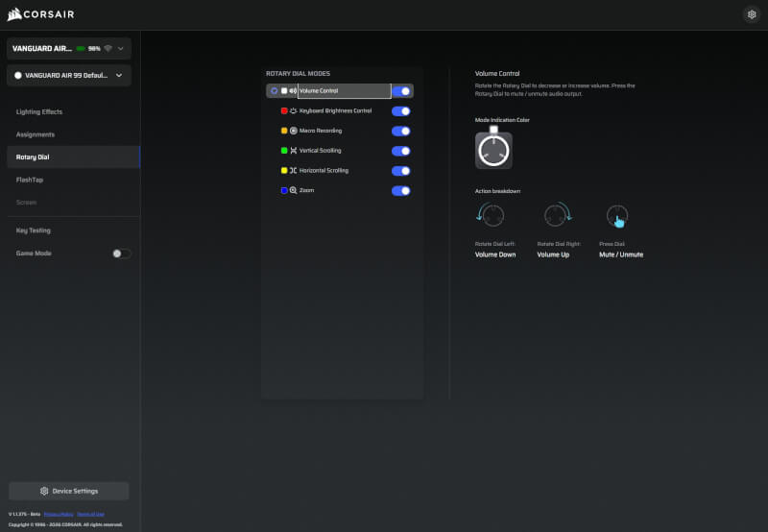
Task: Select the Keyboard Brightness Control mode label
Action: [335, 110]
